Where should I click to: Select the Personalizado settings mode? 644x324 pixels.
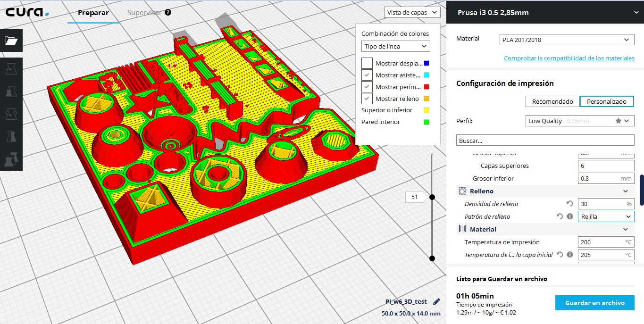click(x=607, y=101)
